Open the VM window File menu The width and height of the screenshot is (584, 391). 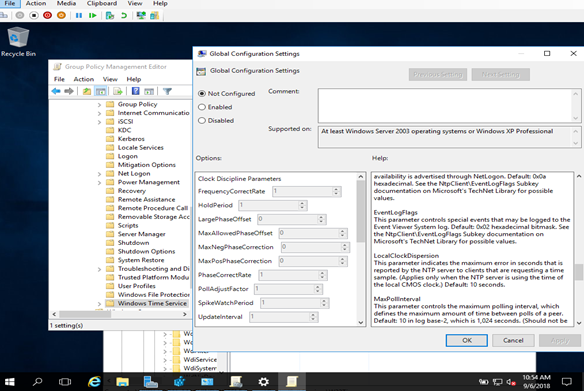click(10, 3)
